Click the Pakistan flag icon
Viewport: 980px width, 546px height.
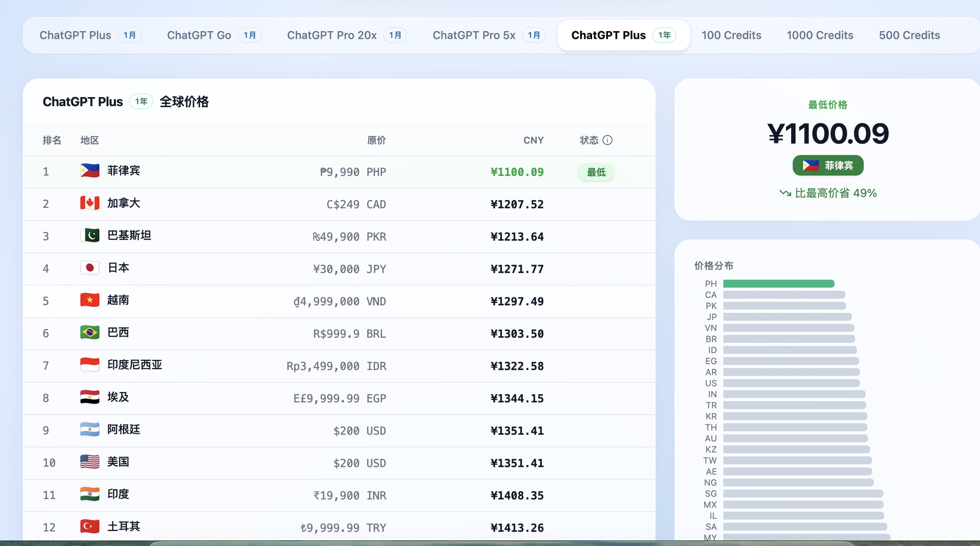(x=90, y=235)
